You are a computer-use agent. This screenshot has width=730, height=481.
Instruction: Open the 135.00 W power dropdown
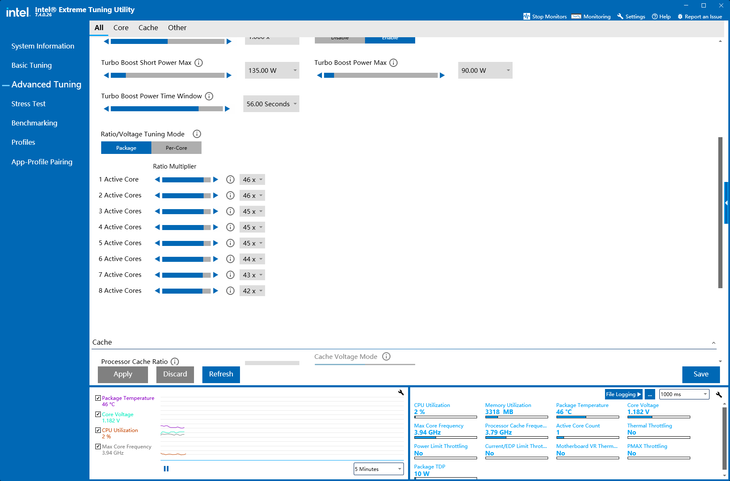[272, 70]
